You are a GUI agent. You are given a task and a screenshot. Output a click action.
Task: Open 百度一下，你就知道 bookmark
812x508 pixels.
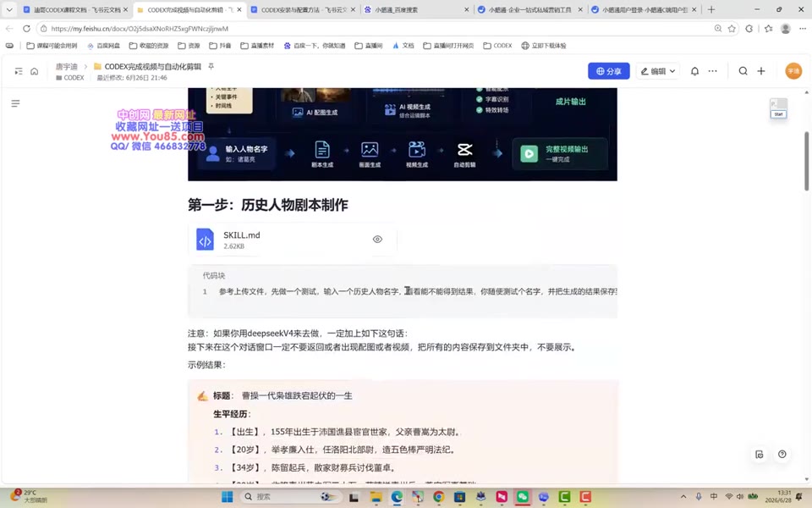tap(315, 46)
